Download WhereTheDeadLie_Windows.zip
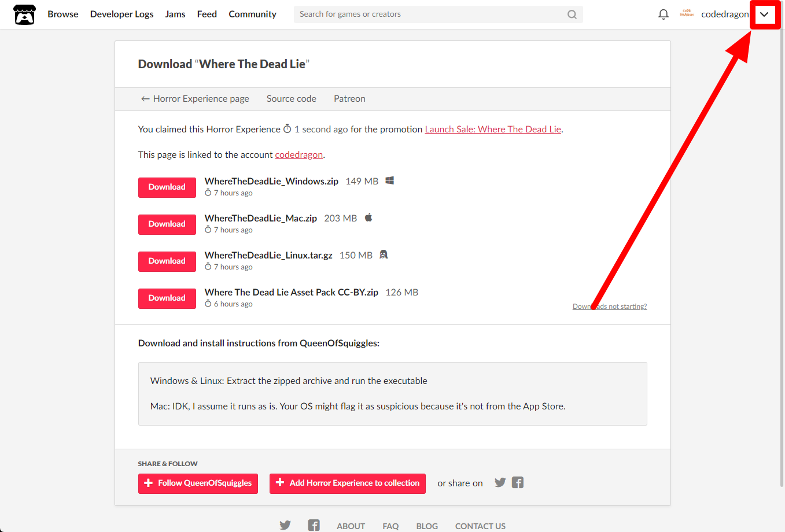This screenshot has height=532, width=785. point(167,187)
